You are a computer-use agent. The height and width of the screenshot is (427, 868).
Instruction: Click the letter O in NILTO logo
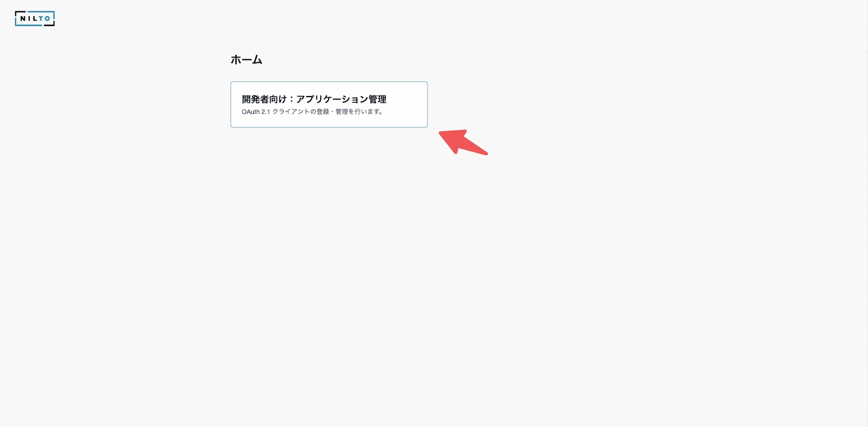pos(47,18)
